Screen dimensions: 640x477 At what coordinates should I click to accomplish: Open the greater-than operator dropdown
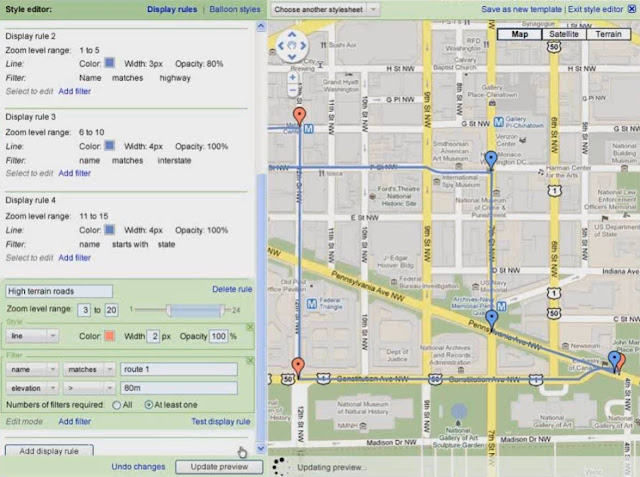[x=89, y=388]
